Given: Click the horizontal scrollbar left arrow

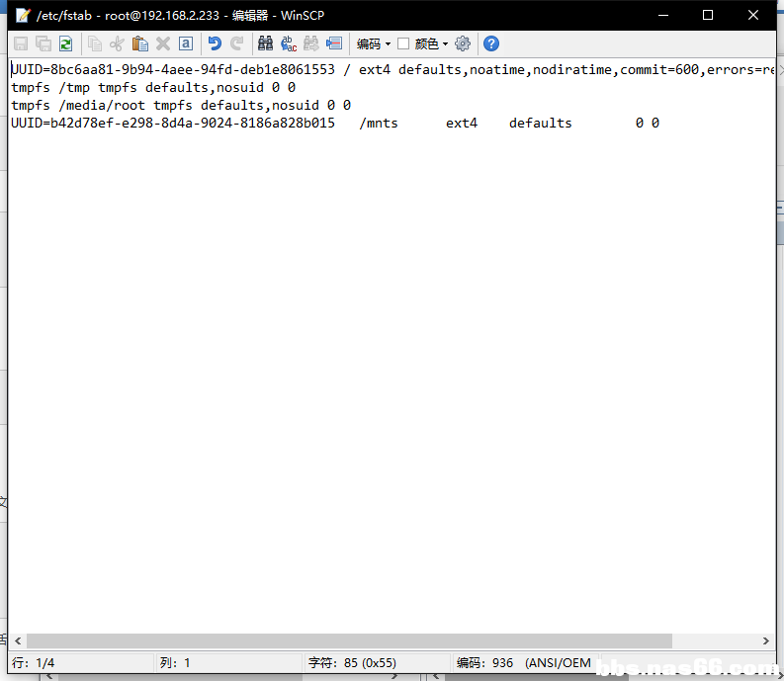Looking at the screenshot, I should 17,641.
